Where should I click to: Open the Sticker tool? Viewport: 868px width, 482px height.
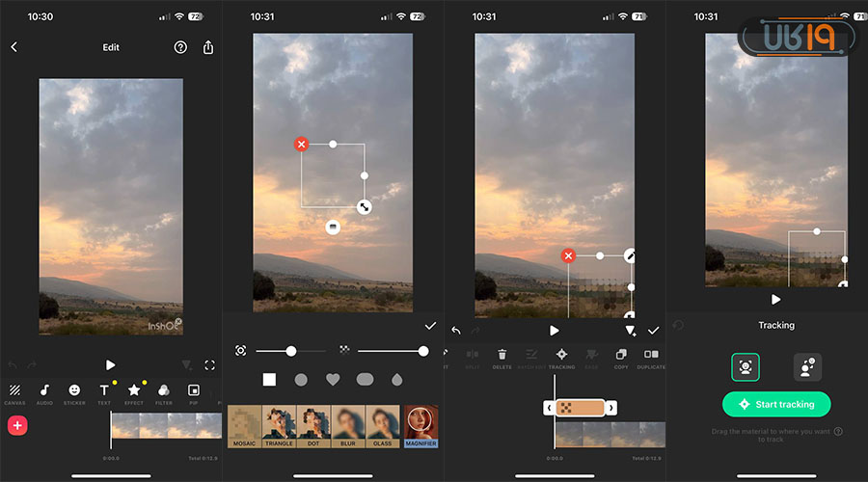[74, 391]
